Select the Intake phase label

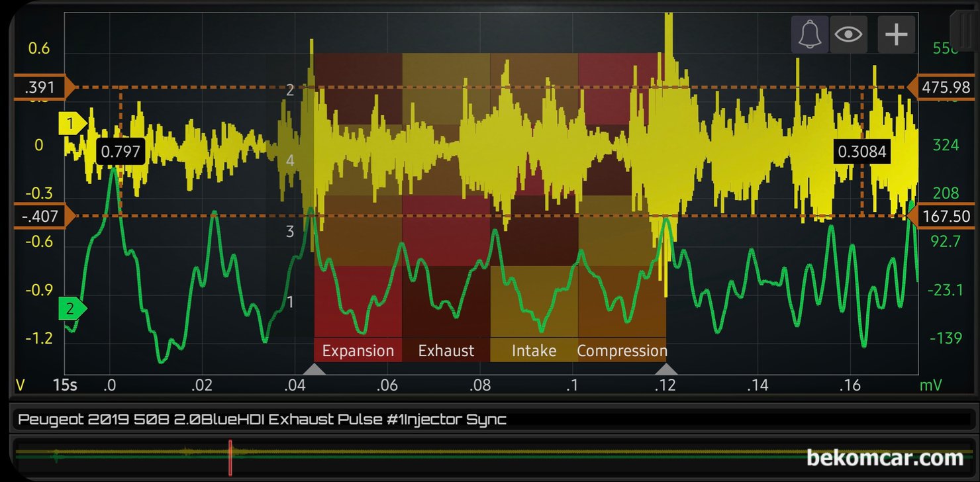click(534, 351)
